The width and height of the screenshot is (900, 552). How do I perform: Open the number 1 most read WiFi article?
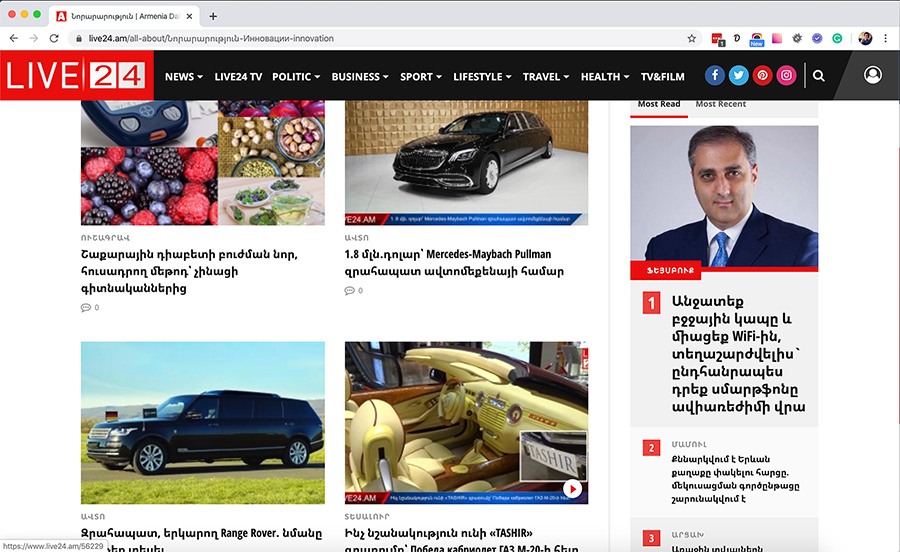pos(738,354)
